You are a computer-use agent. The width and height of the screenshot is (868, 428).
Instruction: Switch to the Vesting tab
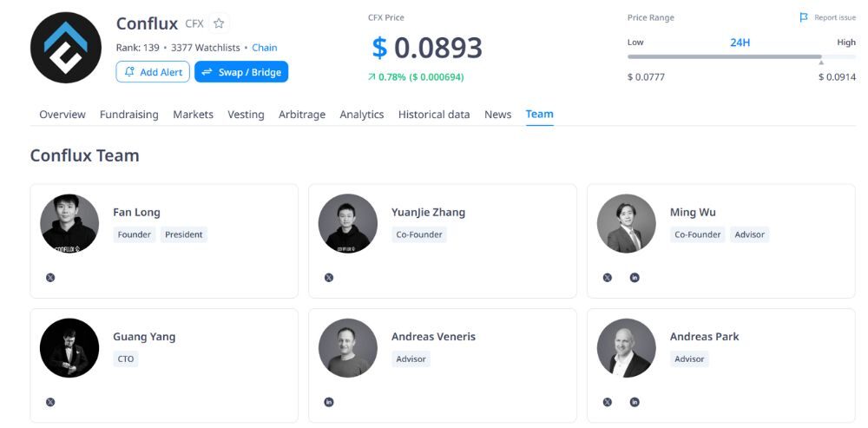click(x=246, y=115)
